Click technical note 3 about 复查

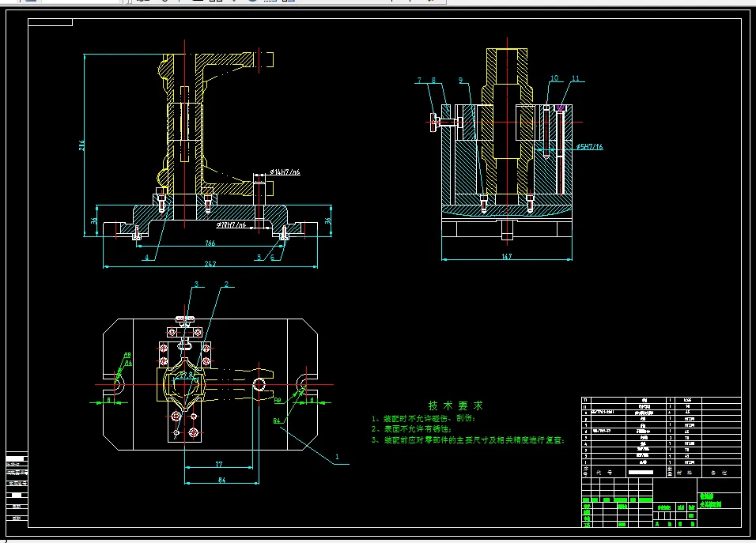(467, 440)
